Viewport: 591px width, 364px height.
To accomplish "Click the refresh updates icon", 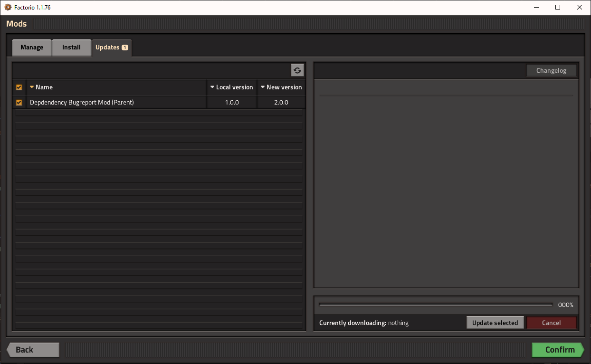I will point(297,70).
